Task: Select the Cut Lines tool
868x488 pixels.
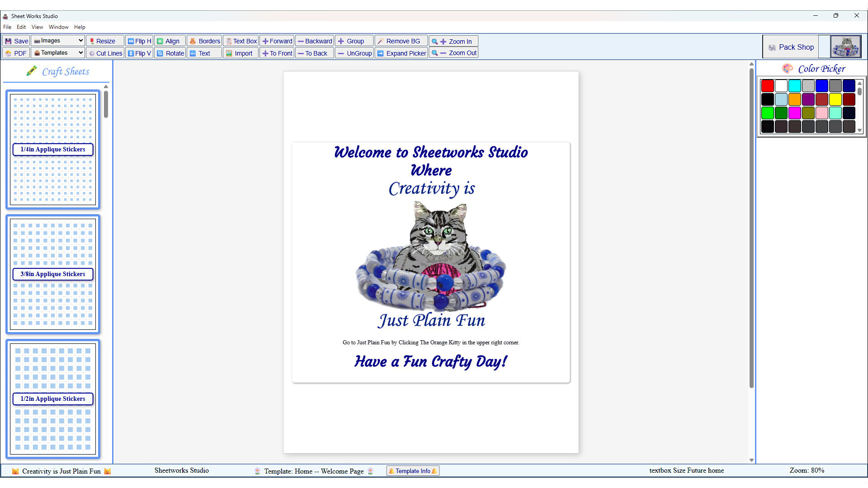Action: [105, 53]
